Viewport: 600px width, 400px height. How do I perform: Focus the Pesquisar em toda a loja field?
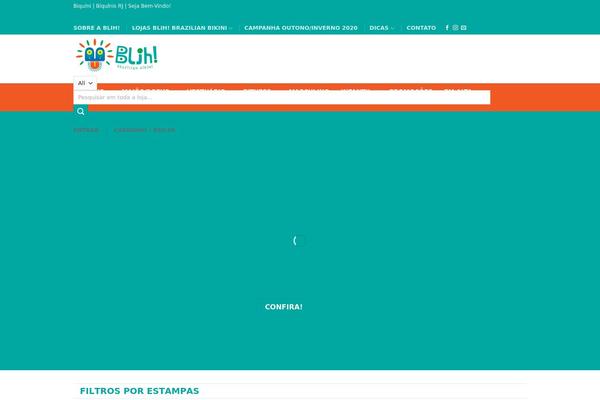pyautogui.click(x=282, y=97)
